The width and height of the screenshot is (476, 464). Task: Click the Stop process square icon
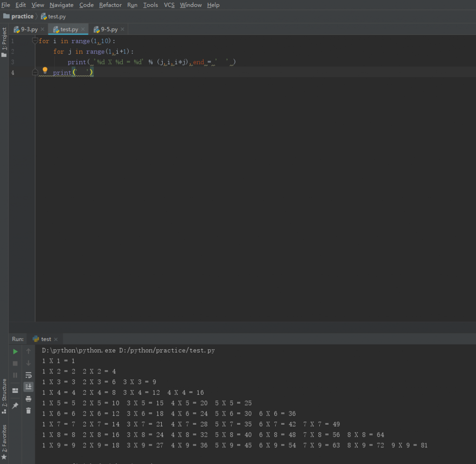coord(15,363)
